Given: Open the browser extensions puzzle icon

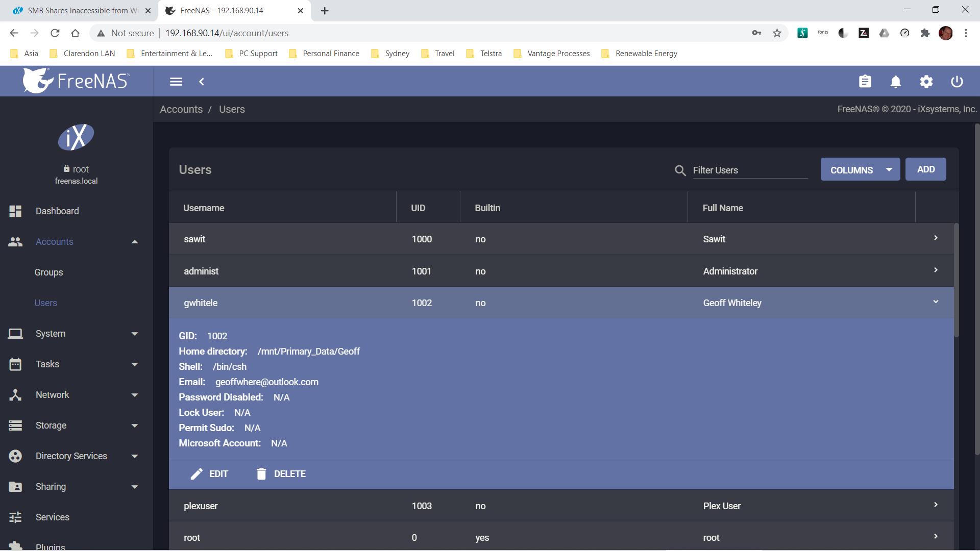Looking at the screenshot, I should pyautogui.click(x=925, y=33).
